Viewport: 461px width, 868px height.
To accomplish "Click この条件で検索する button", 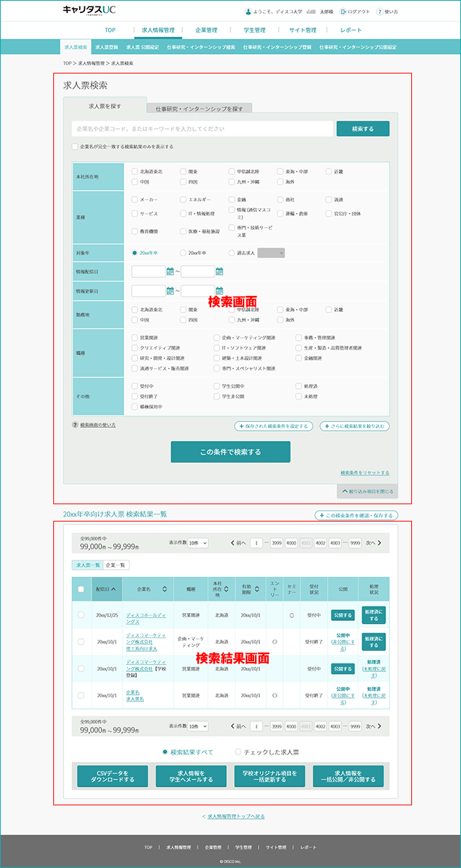I will [230, 452].
